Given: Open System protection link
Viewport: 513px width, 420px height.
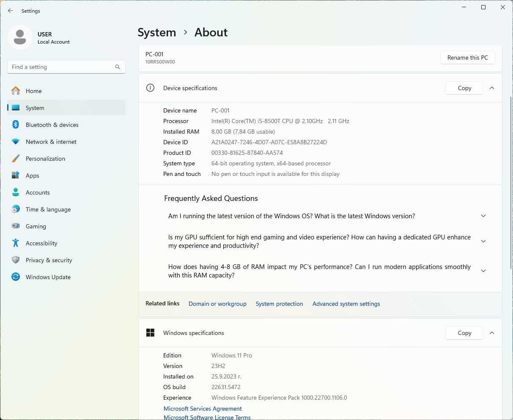Looking at the screenshot, I should 279,304.
